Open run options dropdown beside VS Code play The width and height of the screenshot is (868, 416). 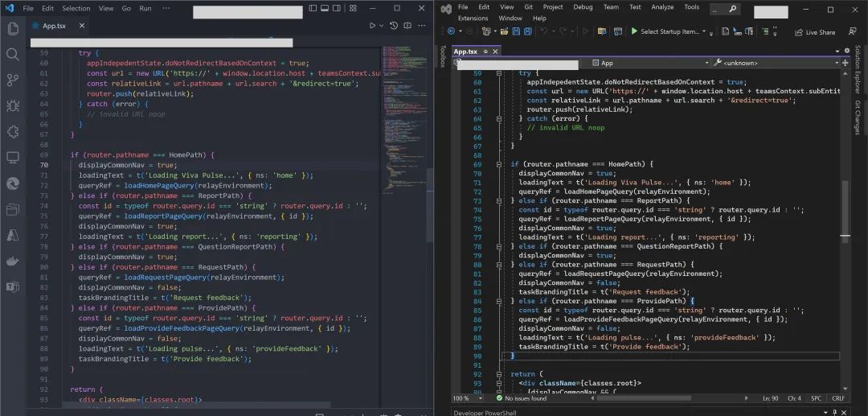click(x=381, y=26)
